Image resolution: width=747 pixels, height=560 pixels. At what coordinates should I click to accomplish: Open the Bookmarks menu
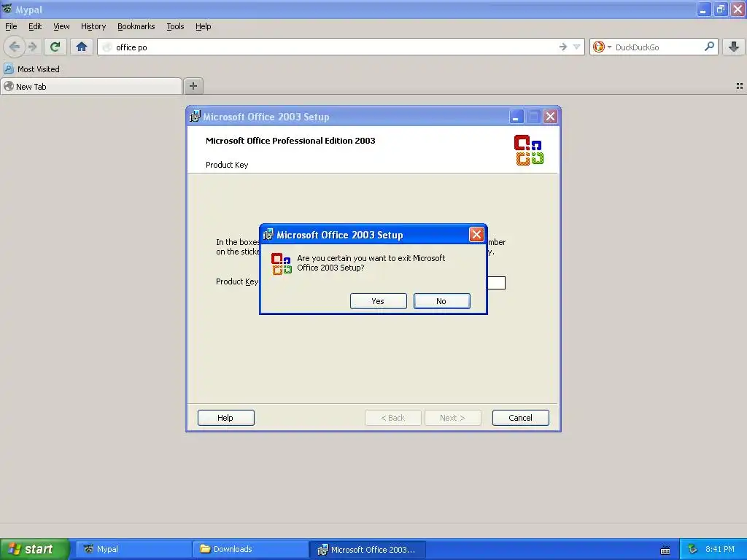click(136, 26)
